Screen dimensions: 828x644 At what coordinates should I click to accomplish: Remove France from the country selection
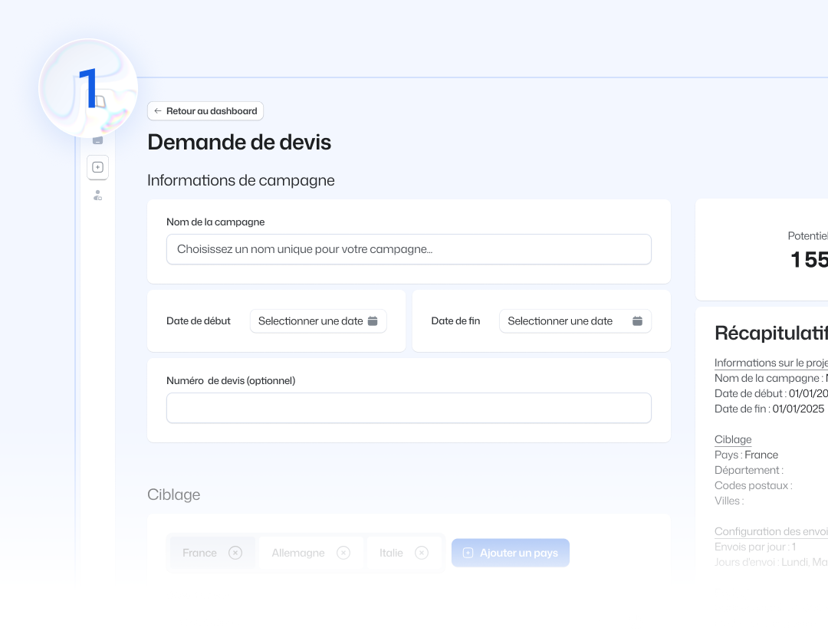[x=235, y=552]
